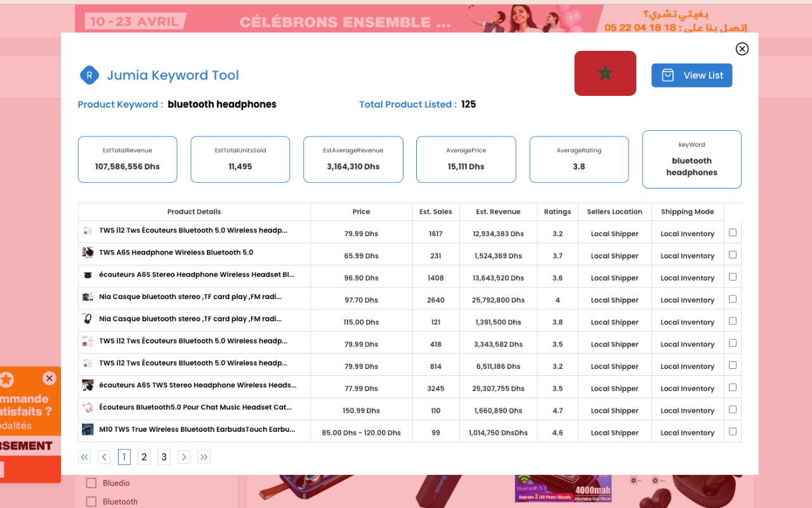812x508 pixels.
Task: Tick the Bluedio brand filter checkbox
Action: [x=91, y=483]
